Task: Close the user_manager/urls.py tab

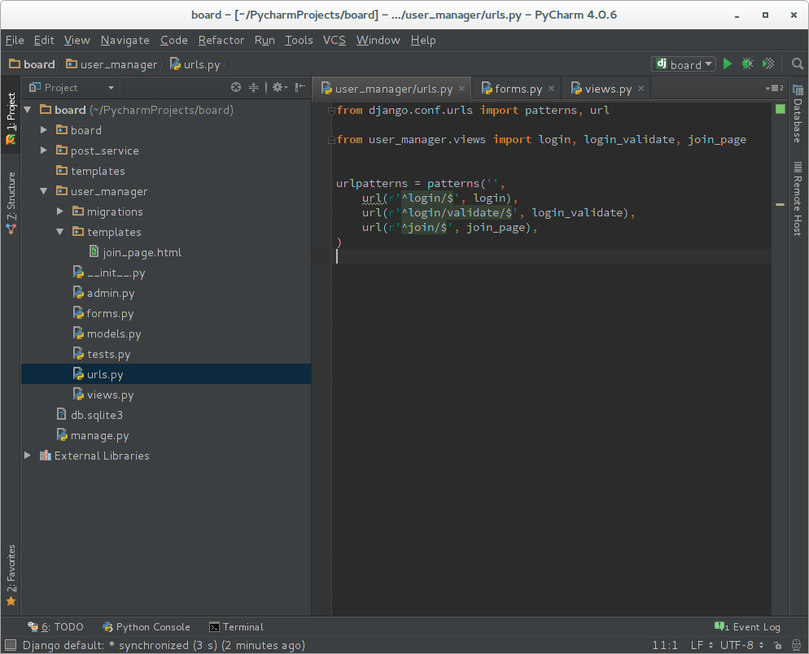Action: pyautogui.click(x=462, y=88)
